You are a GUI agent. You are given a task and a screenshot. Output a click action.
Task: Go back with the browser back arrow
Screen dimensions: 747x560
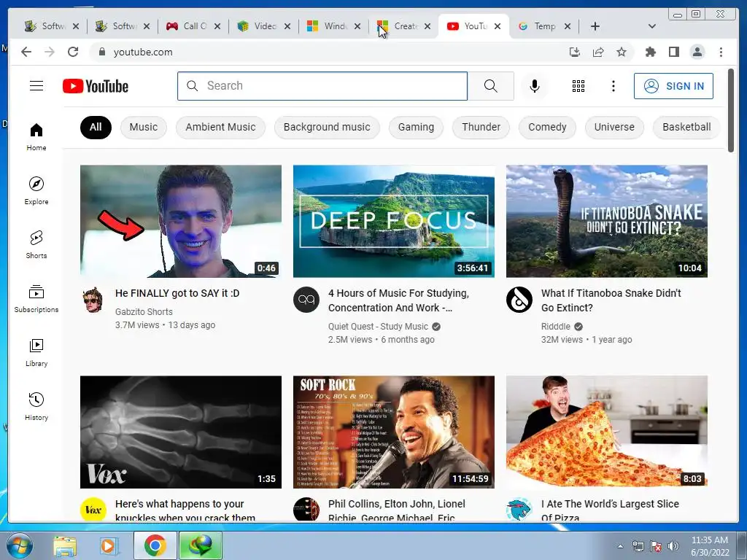tap(26, 52)
